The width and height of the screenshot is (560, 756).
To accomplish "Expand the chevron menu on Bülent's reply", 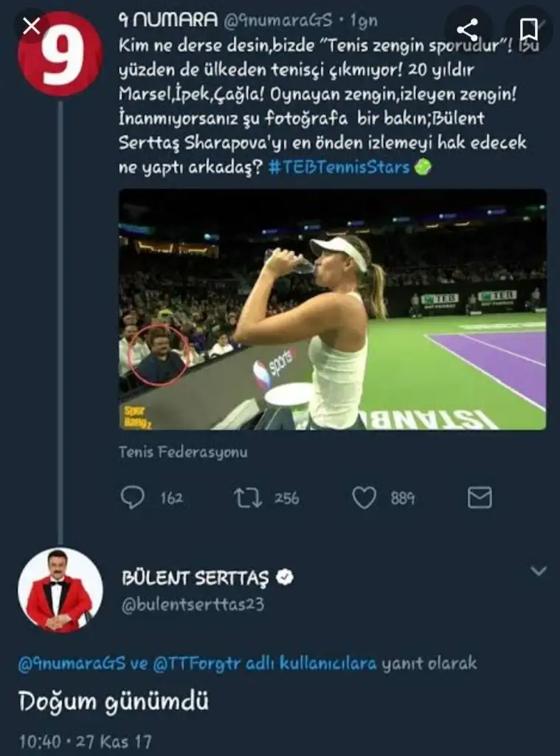I will [539, 571].
